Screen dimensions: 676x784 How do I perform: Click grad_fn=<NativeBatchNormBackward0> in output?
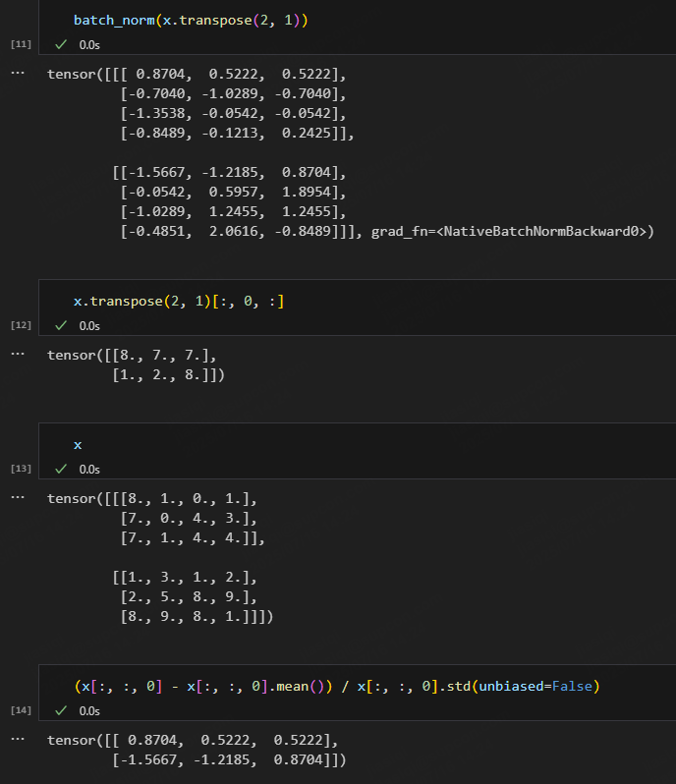509,232
